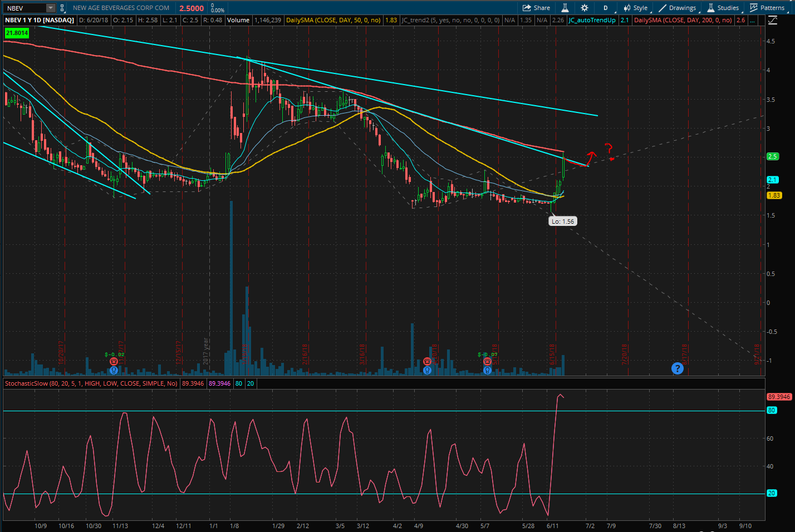This screenshot has width=795, height=532.
Task: Open the Studies menu
Action: (x=723, y=8)
